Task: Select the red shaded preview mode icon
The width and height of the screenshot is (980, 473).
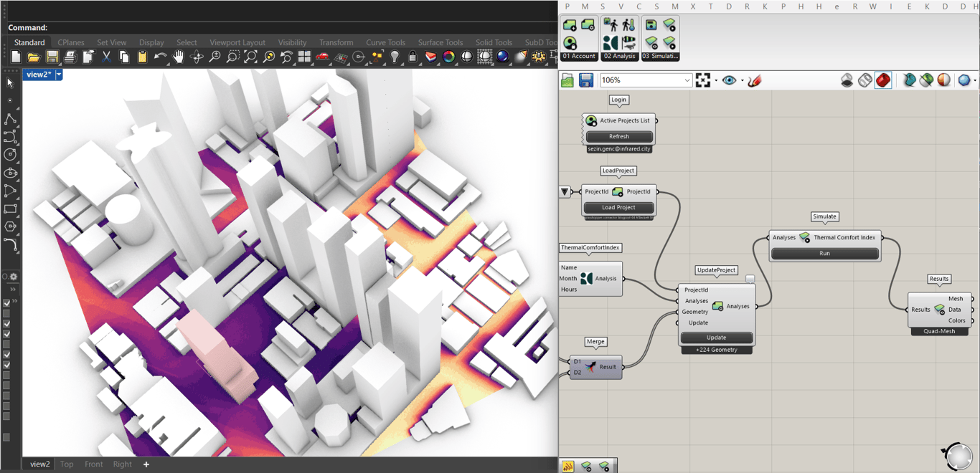Action: (883, 80)
